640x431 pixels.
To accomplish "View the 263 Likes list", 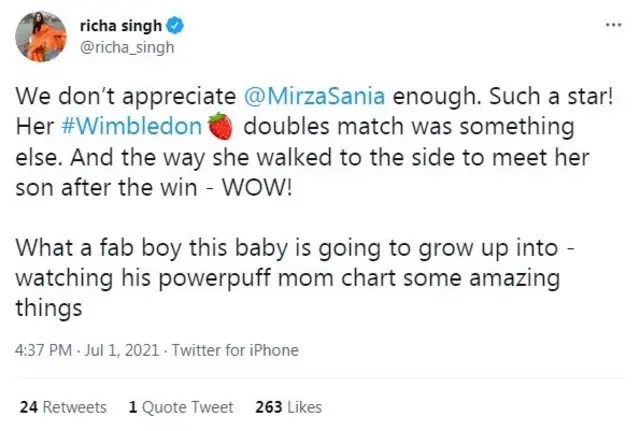I will coord(289,407).
